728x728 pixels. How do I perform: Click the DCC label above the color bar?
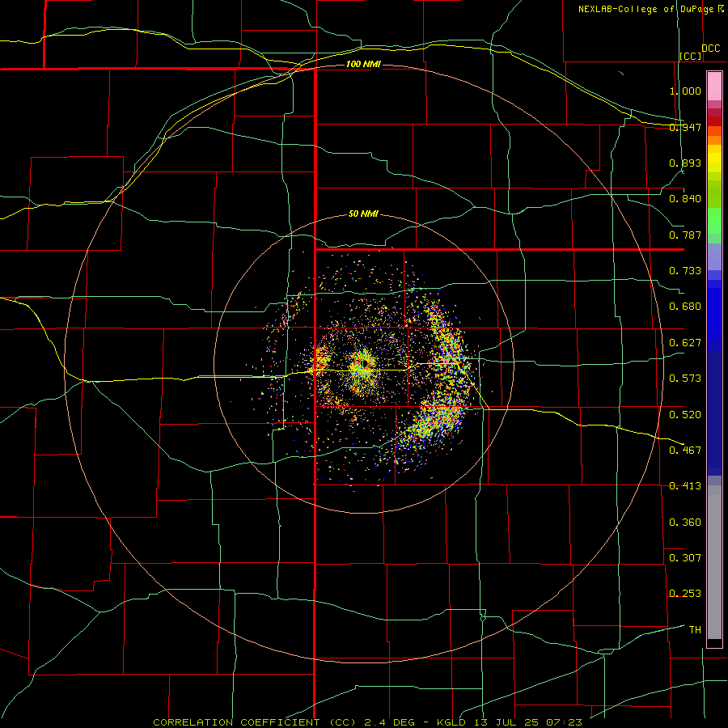pyautogui.click(x=711, y=49)
